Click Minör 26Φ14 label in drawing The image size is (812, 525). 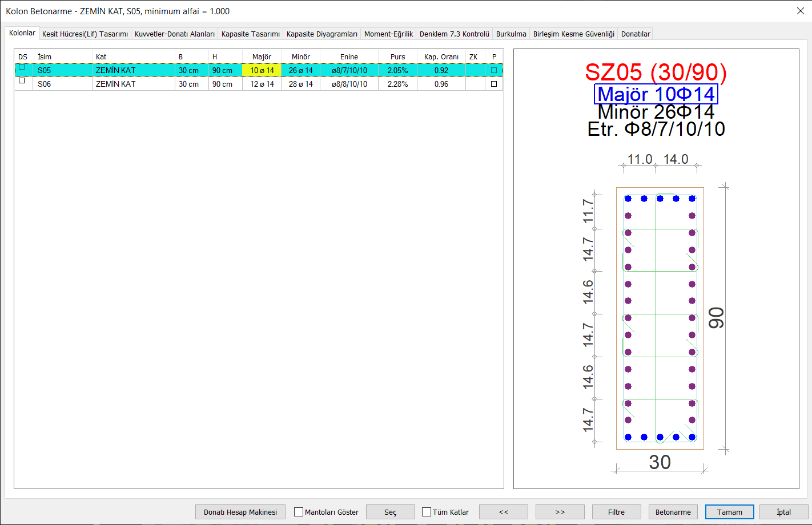[x=656, y=112]
